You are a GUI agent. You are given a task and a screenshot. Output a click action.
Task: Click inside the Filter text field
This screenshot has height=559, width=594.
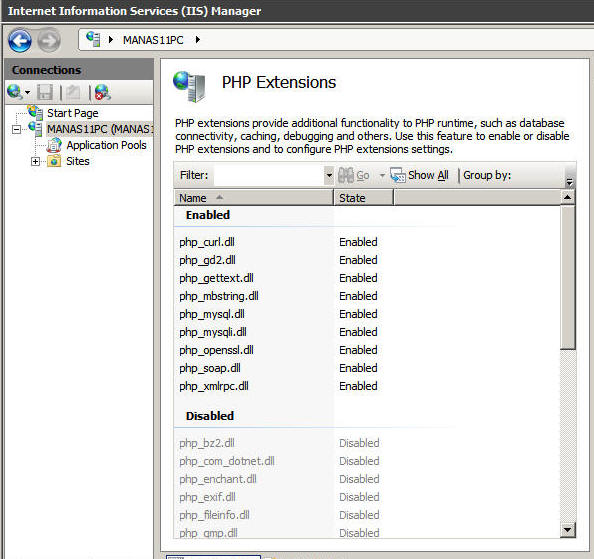[x=269, y=175]
